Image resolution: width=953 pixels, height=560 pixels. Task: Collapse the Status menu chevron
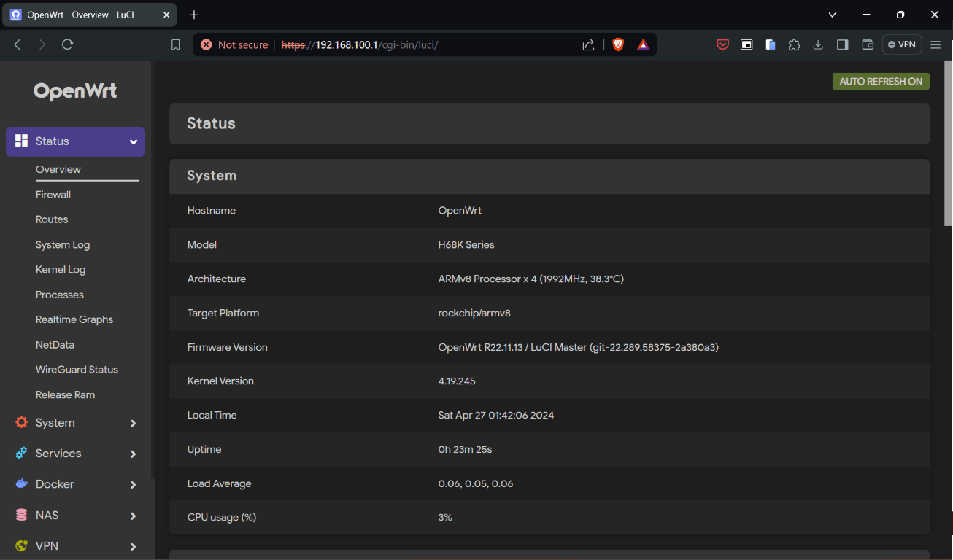(134, 142)
